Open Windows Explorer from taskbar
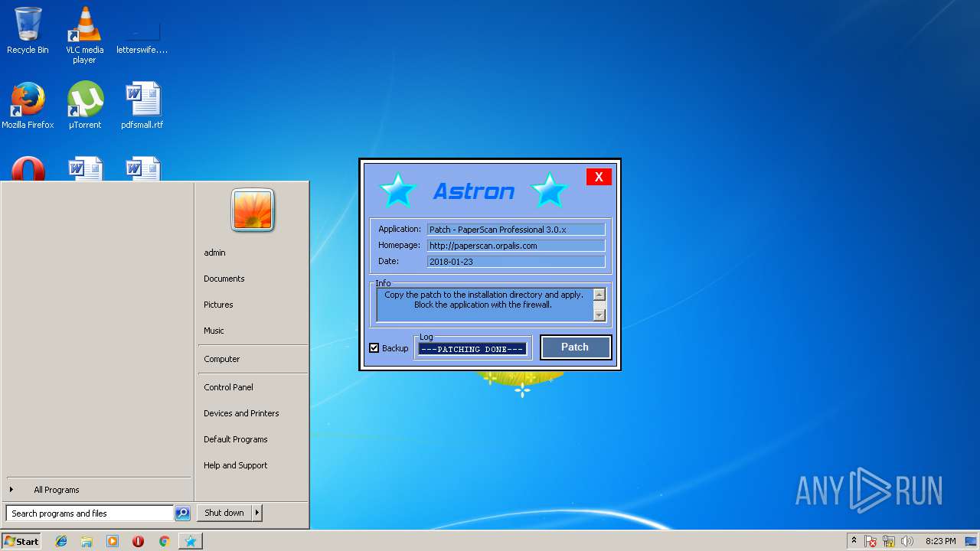 click(x=87, y=541)
